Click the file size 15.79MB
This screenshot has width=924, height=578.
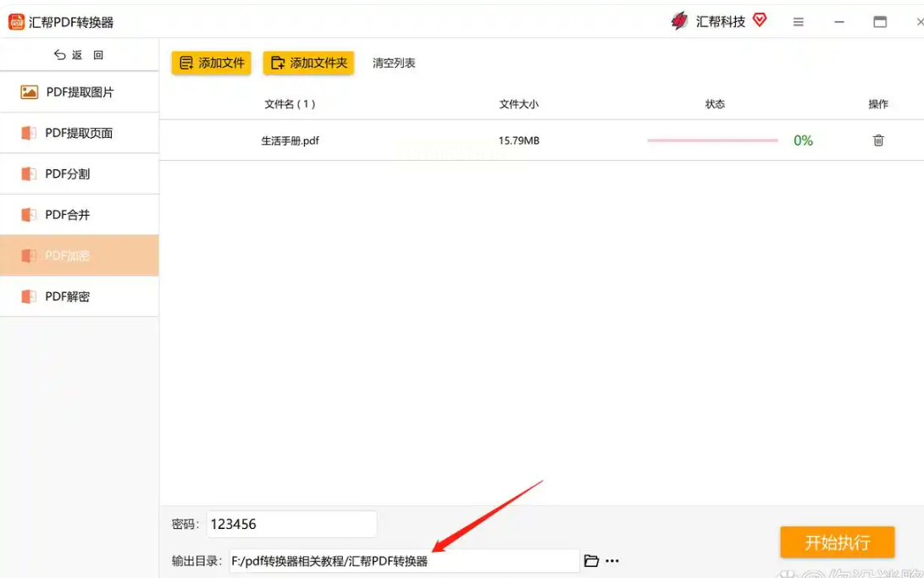click(x=518, y=140)
